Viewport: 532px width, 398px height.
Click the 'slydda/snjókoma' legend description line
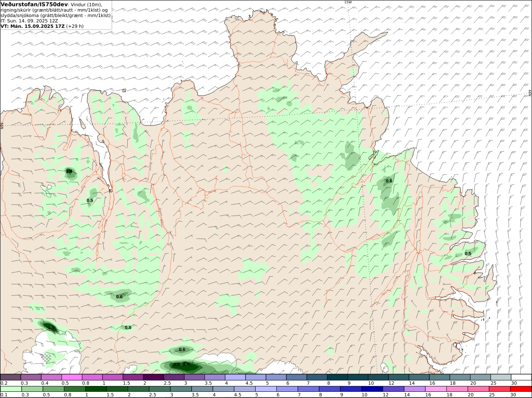point(56,15)
